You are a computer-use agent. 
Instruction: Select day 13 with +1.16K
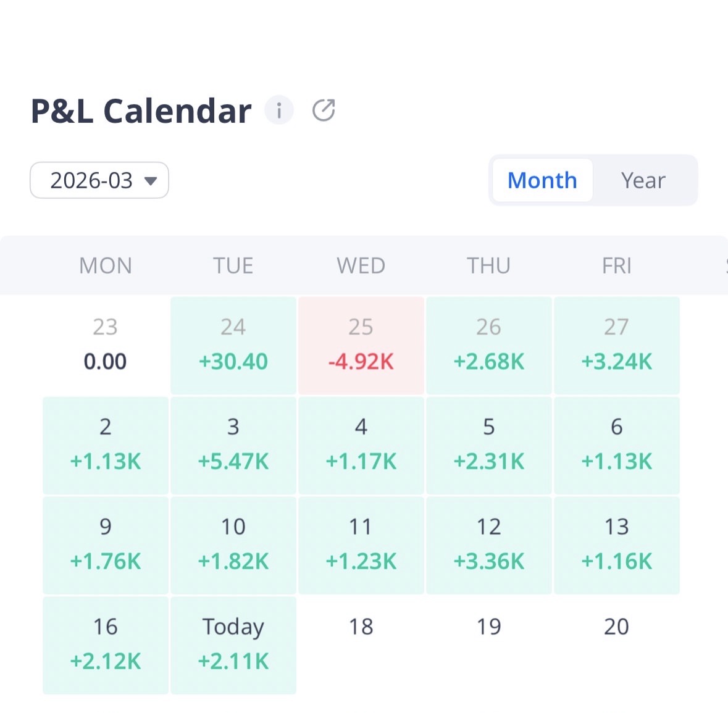pyautogui.click(x=617, y=546)
